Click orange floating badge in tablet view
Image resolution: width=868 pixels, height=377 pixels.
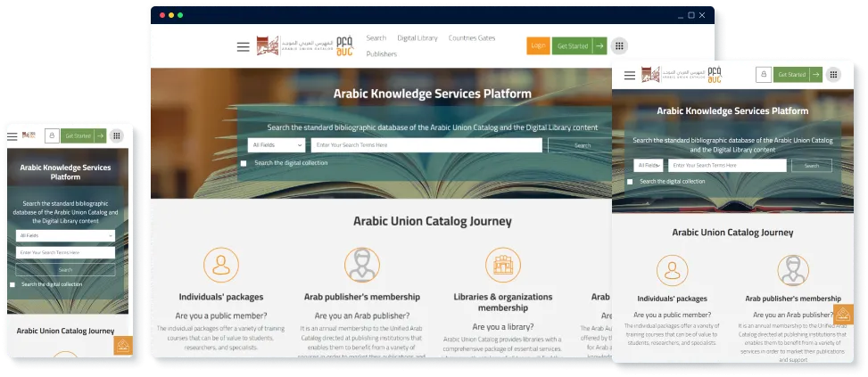point(843,314)
